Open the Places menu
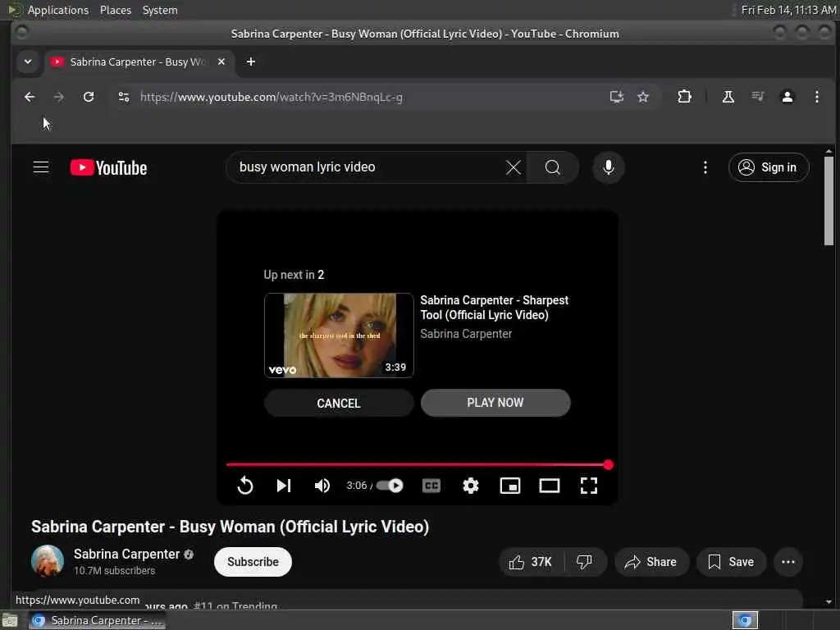Screen dimensions: 840x630 click(115, 10)
